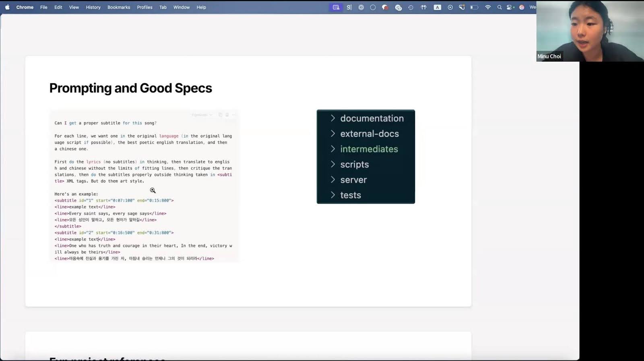Image resolution: width=644 pixels, height=361 pixels.
Task: Open the Bookmarks menu
Action: pos(119,7)
